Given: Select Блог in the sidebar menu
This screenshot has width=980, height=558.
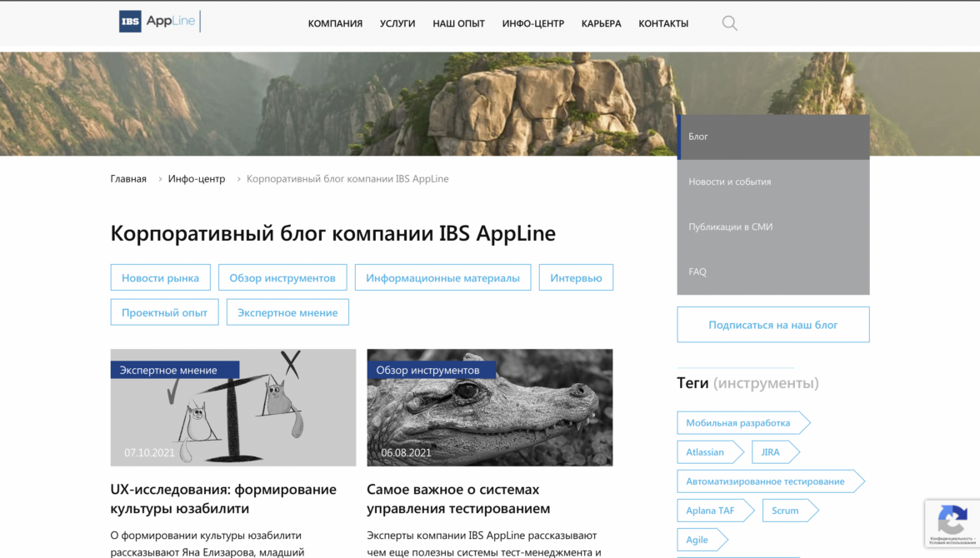Looking at the screenshot, I should click(773, 137).
